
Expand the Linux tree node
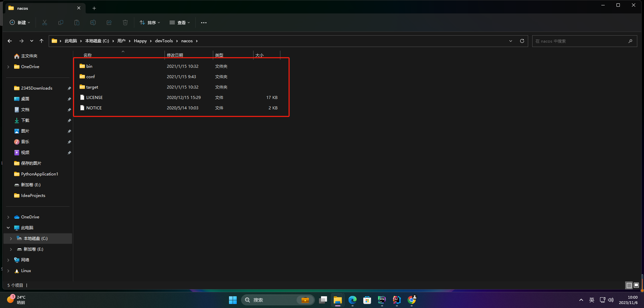[8, 271]
